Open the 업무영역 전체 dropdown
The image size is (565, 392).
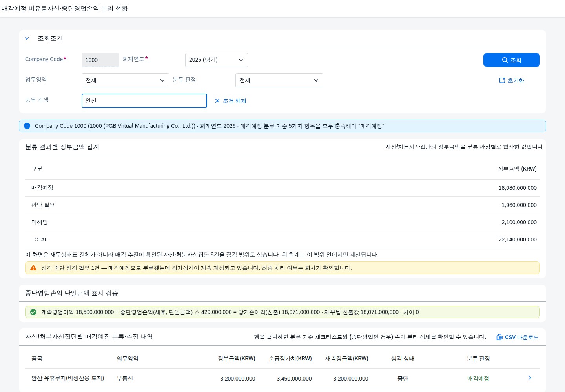click(x=126, y=80)
